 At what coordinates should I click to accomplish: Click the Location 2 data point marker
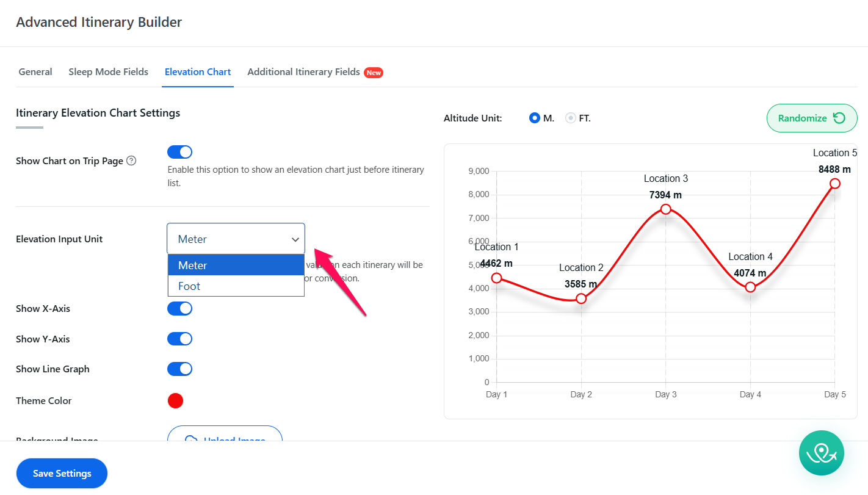[581, 298]
